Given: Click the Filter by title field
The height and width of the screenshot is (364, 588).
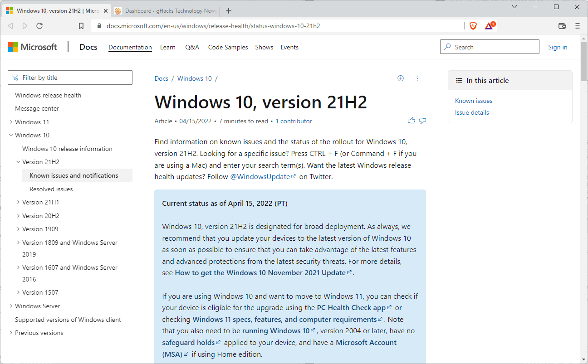Looking at the screenshot, I should [x=70, y=78].
